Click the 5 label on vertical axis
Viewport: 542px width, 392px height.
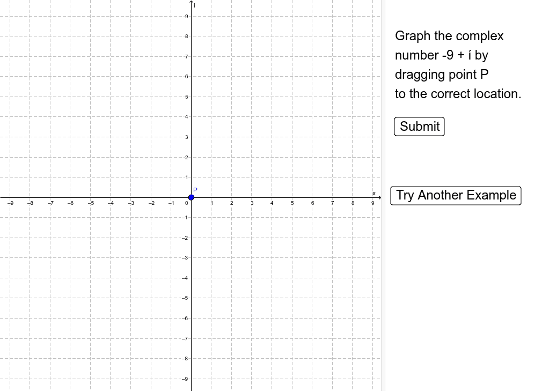click(x=187, y=97)
